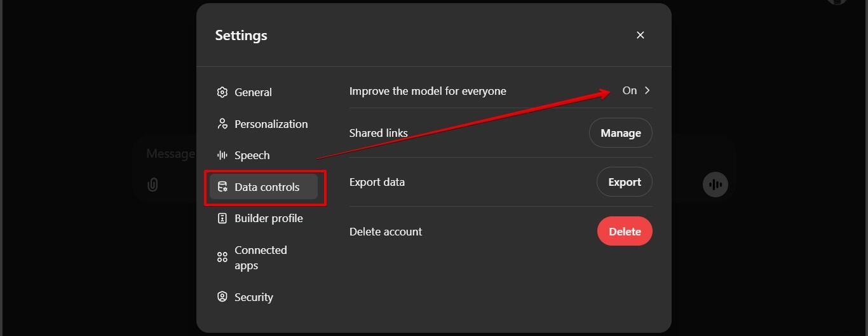Click the Message input field

tap(168, 154)
